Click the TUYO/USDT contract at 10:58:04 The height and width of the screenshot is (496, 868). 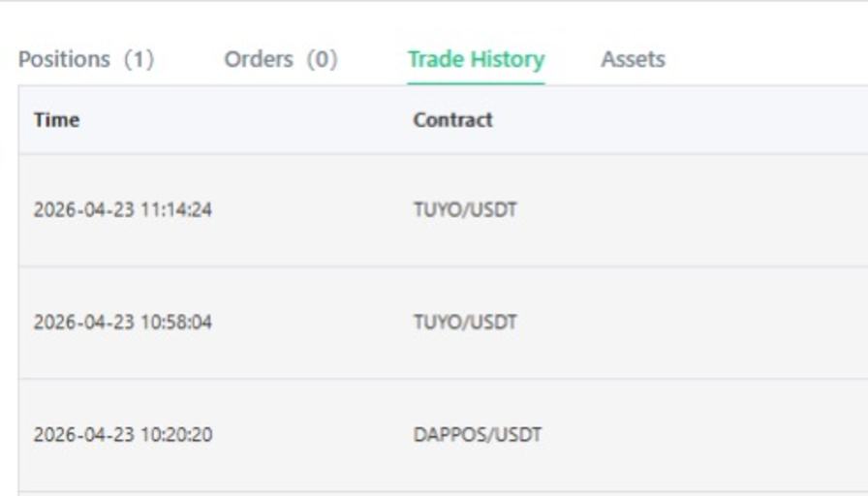pyautogui.click(x=465, y=323)
